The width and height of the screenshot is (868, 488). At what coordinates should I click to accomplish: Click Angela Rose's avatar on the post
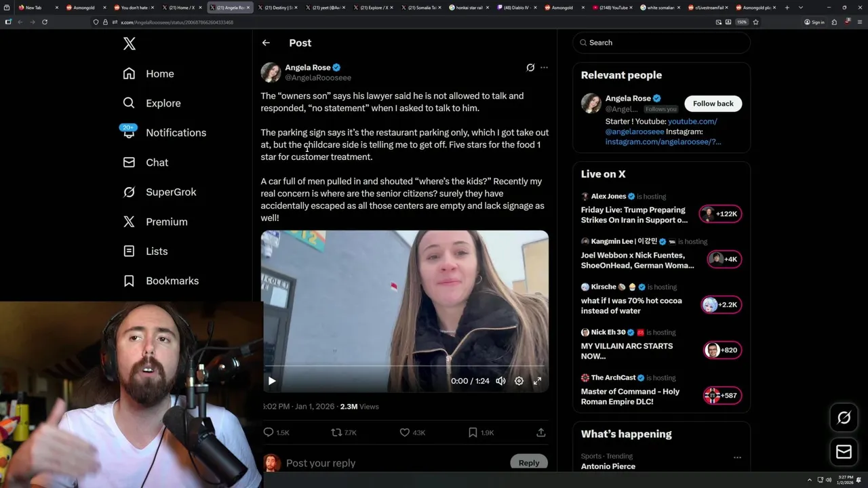[x=271, y=73]
